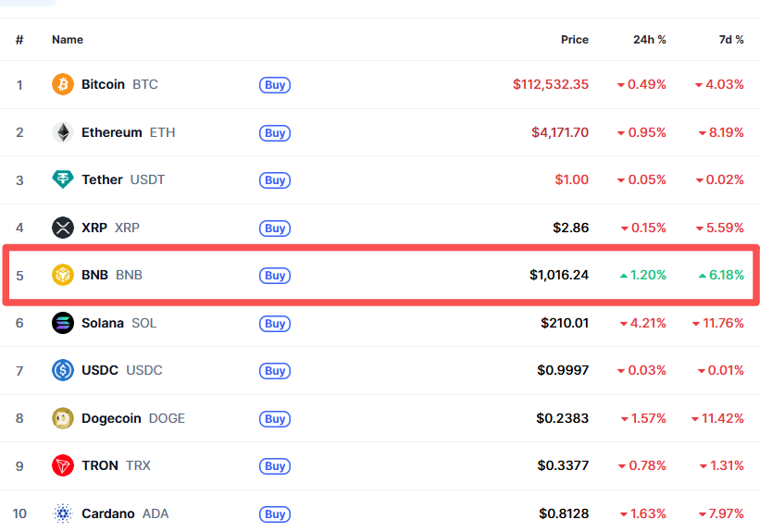Click the Tether coin logo icon
The height and width of the screenshot is (532, 760).
[63, 179]
